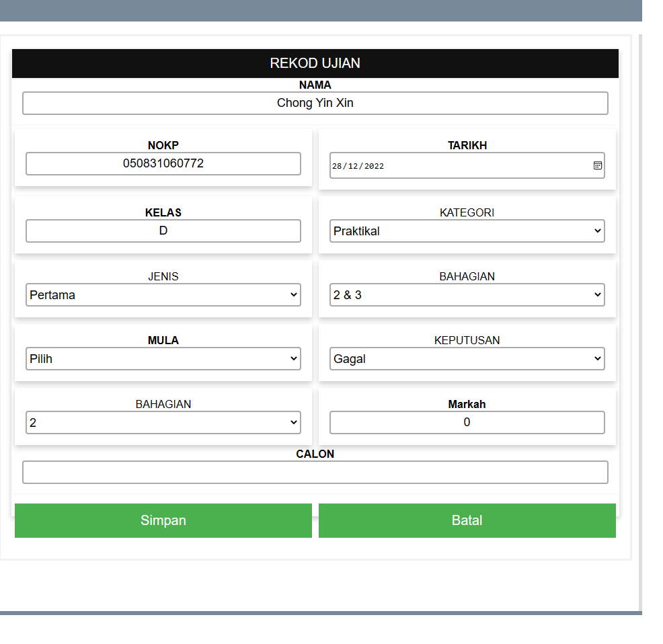Focus the NOKP input field

pos(163,163)
